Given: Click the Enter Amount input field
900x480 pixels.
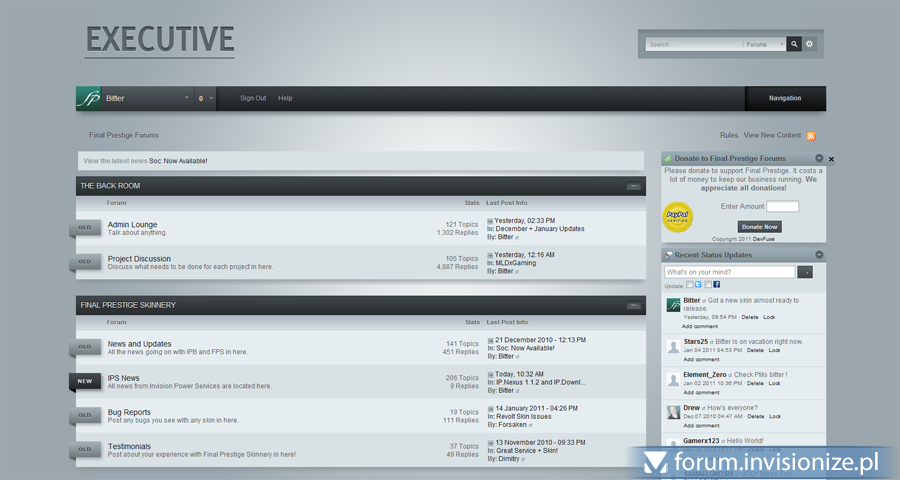Looking at the screenshot, I should (x=782, y=206).
